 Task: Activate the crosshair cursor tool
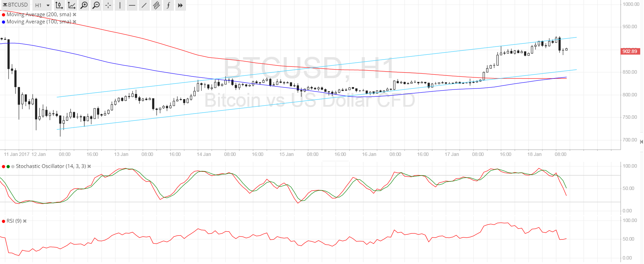pyautogui.click(x=108, y=5)
